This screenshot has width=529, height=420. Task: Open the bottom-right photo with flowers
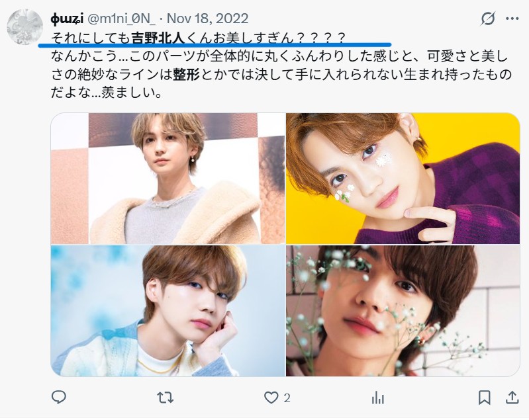point(403,311)
